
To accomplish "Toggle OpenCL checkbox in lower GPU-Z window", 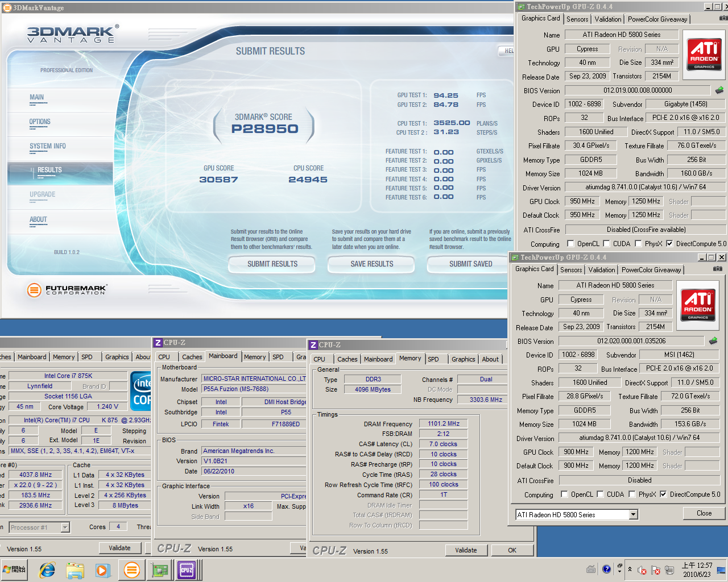I will pos(564,494).
